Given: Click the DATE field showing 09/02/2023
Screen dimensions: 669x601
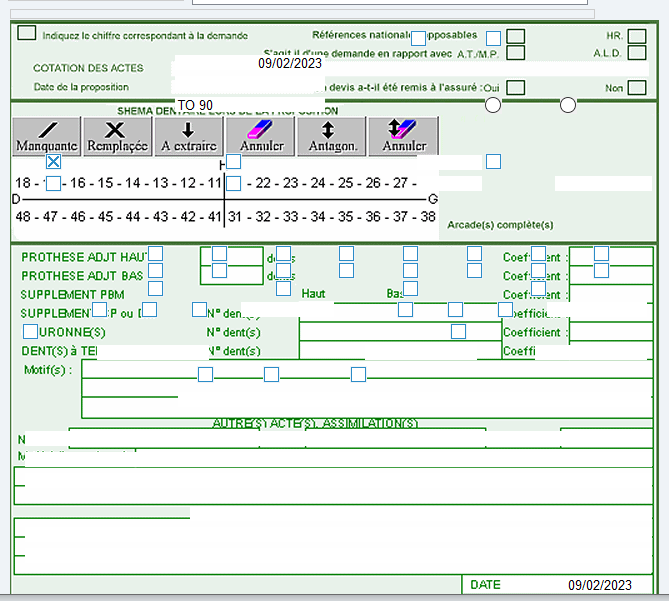Looking at the screenshot, I should coord(600,585).
